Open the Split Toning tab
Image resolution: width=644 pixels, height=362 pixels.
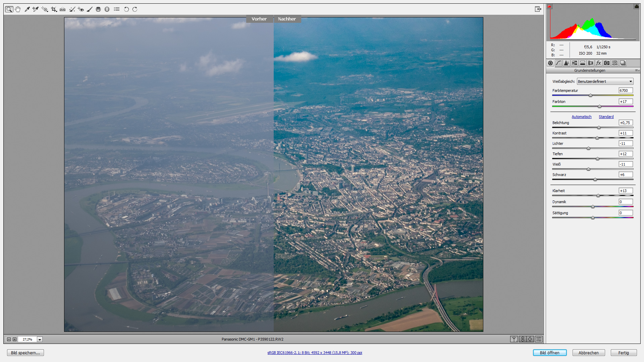[x=583, y=63]
